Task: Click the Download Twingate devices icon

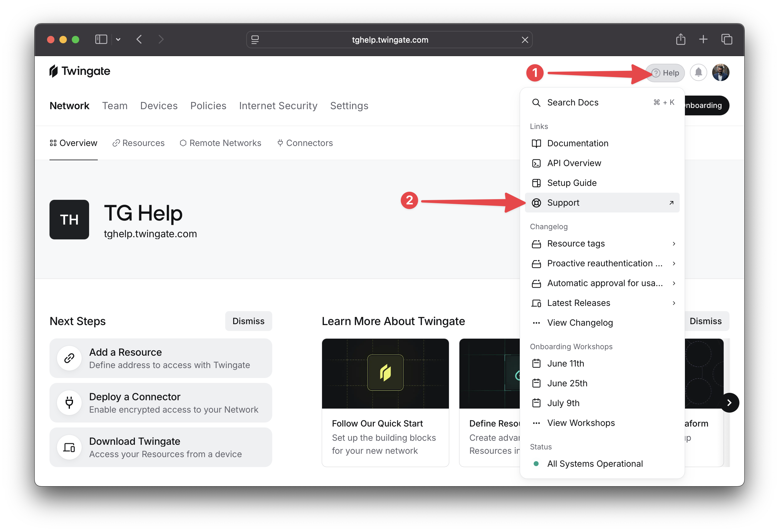Action: 69,448
